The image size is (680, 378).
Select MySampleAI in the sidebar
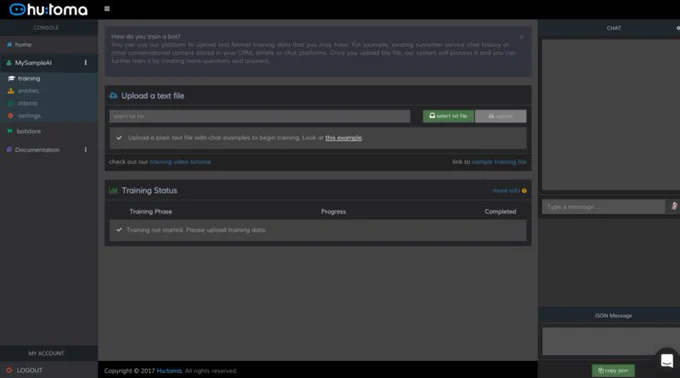(x=33, y=63)
